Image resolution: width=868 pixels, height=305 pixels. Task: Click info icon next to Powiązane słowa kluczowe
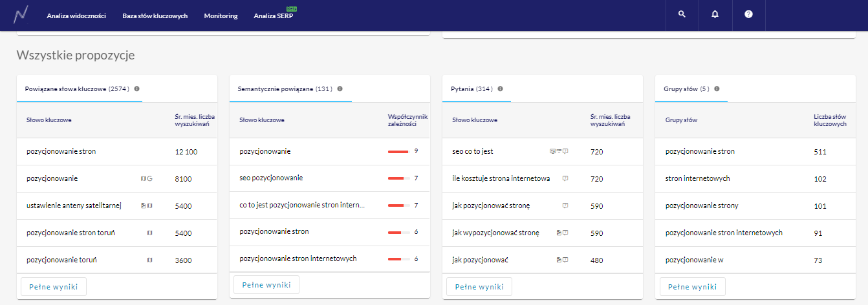(x=137, y=89)
